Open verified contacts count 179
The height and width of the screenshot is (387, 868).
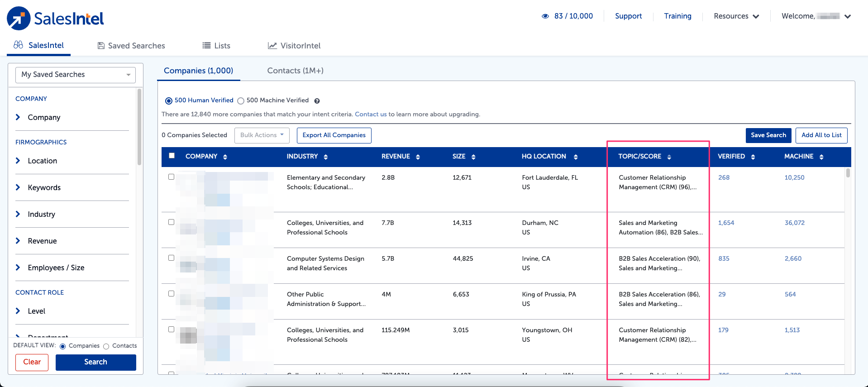[x=723, y=330]
